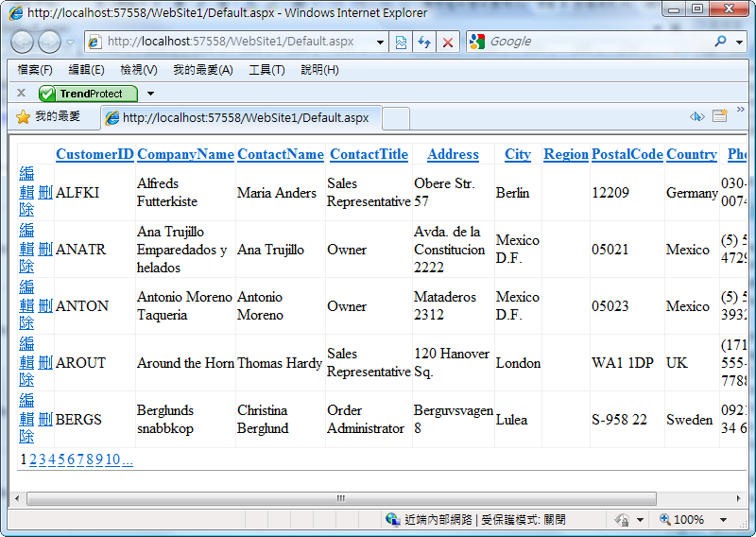Screen dimensions: 756x537
Task: Sort by CustomerID column header
Action: coord(94,154)
